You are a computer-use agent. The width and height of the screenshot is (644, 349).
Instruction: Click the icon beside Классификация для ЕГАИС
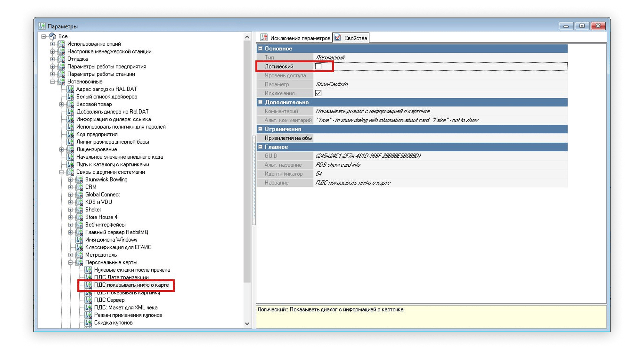pos(79,247)
